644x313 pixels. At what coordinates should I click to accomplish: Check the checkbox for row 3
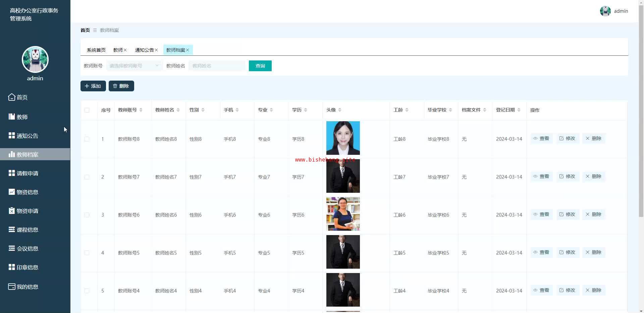[87, 215]
